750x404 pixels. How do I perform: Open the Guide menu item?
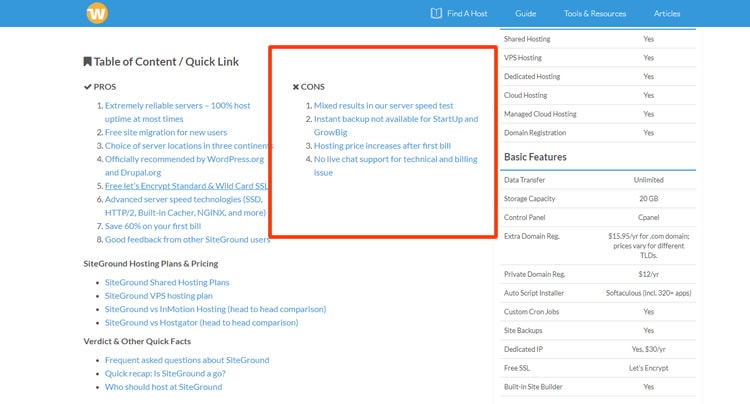pos(525,13)
